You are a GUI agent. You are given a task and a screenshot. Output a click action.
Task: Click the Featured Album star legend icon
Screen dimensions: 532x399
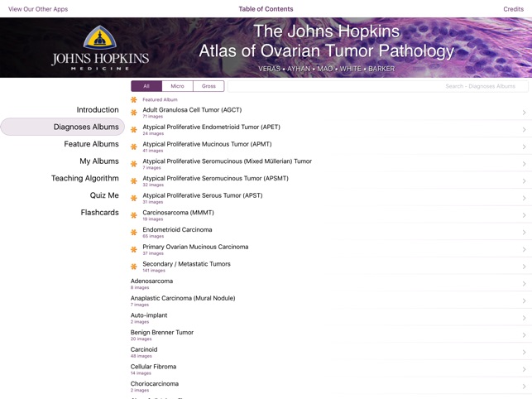click(134, 99)
